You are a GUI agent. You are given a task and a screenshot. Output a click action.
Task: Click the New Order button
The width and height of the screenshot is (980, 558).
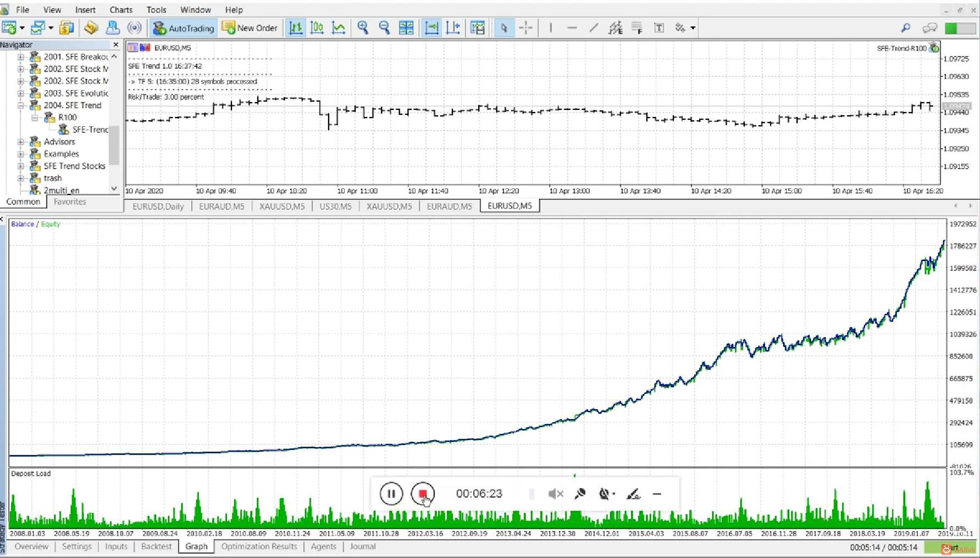point(250,28)
